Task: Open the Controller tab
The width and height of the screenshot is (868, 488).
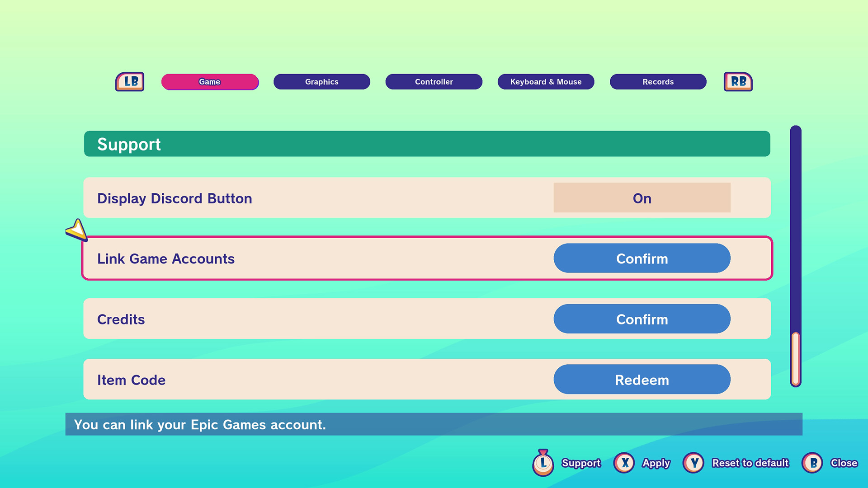Action: point(434,82)
